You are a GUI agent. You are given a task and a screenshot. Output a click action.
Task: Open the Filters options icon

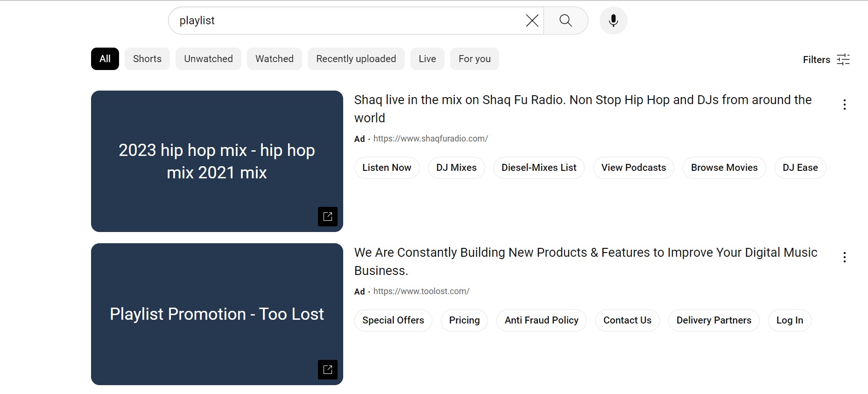point(843,59)
